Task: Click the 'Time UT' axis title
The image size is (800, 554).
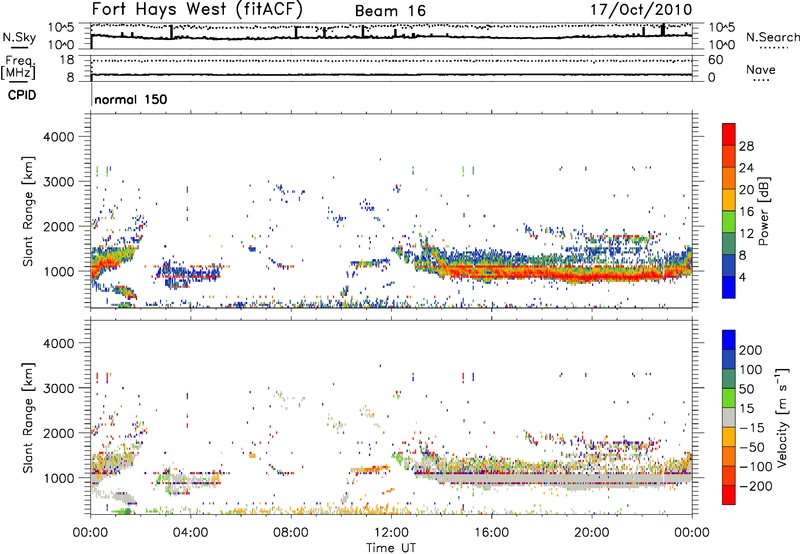Action: pos(391,547)
